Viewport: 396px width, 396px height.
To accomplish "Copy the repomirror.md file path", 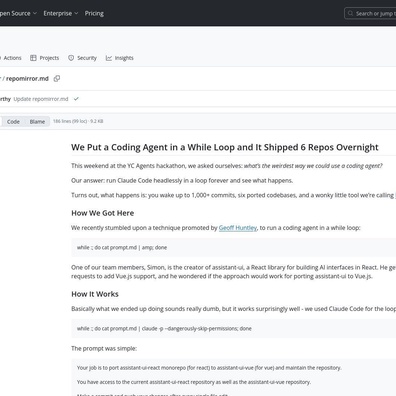I will click(x=57, y=79).
